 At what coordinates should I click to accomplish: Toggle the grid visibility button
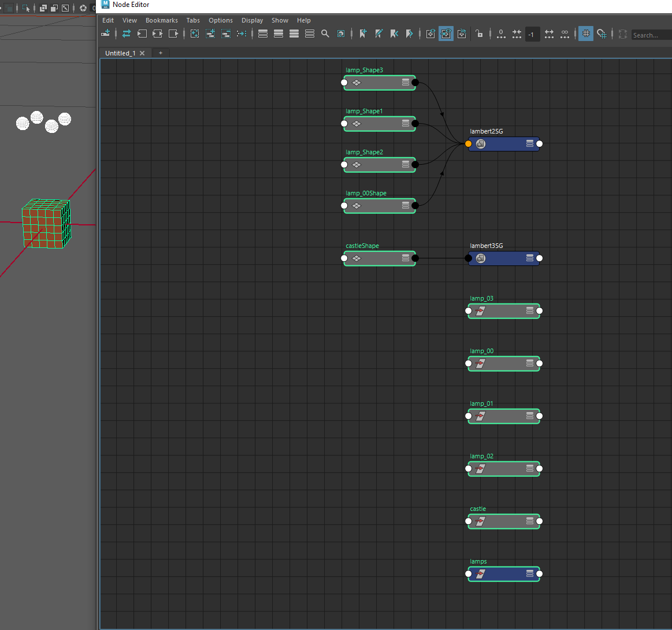(586, 34)
